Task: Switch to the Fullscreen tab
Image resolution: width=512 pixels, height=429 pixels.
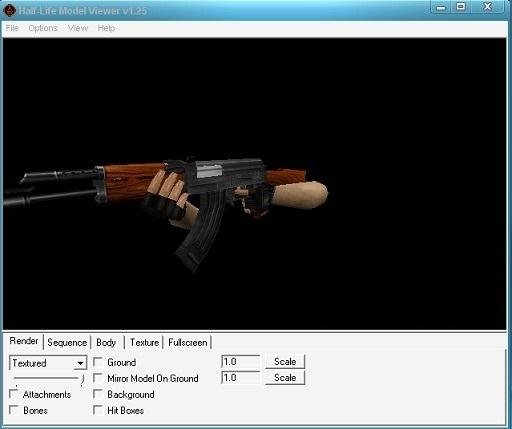Action: [188, 343]
